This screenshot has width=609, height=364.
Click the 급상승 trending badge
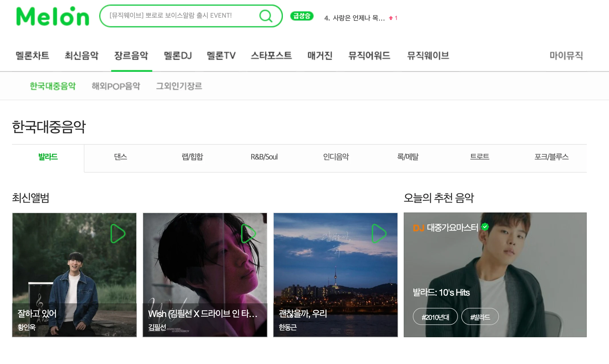[x=302, y=16]
